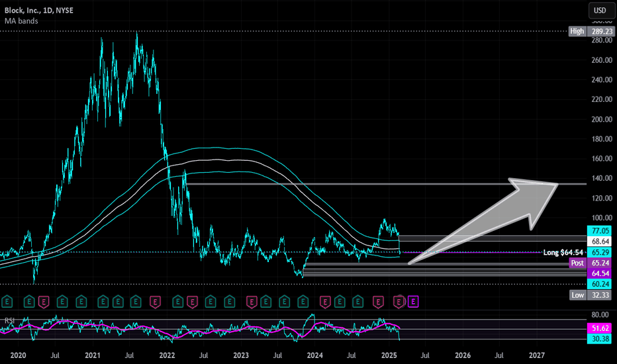Click the 2027 time axis label
Screen dimensions: 617x364
coord(537,355)
